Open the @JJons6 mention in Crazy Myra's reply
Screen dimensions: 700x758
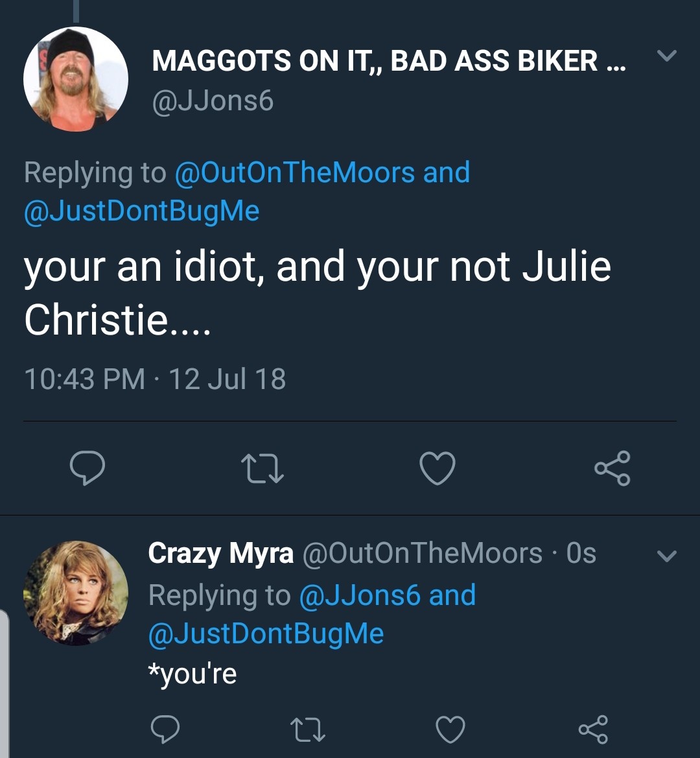tap(360, 595)
